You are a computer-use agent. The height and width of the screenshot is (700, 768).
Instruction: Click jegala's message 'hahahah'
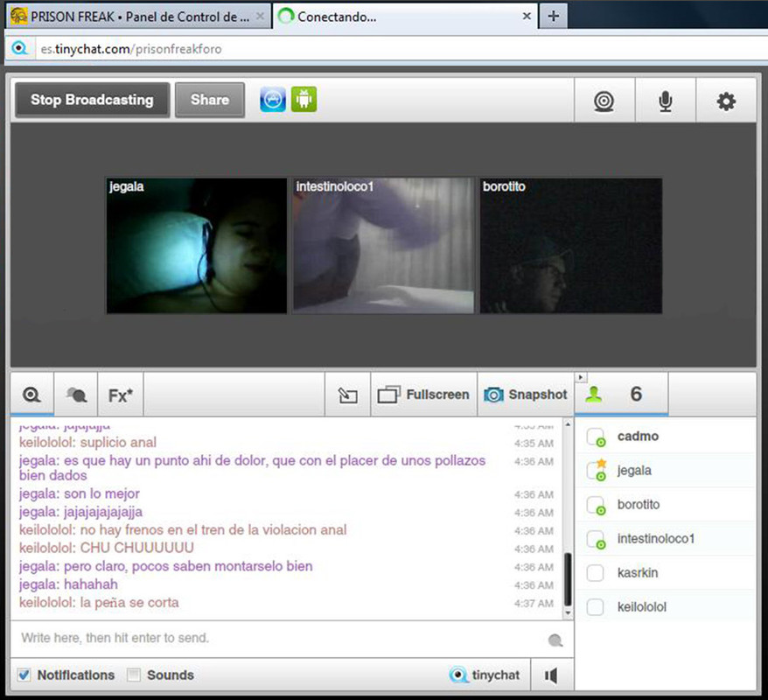click(x=91, y=584)
